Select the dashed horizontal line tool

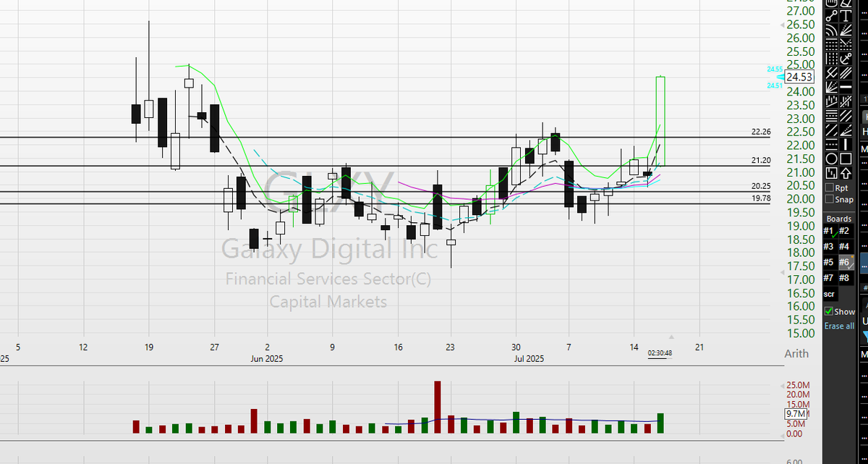[831, 144]
